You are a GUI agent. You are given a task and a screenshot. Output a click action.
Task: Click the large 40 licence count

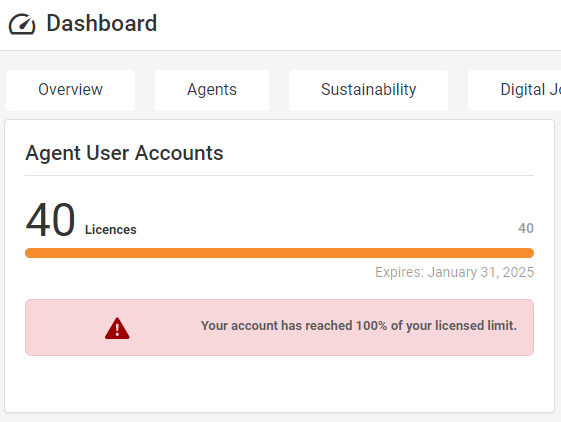(x=50, y=220)
